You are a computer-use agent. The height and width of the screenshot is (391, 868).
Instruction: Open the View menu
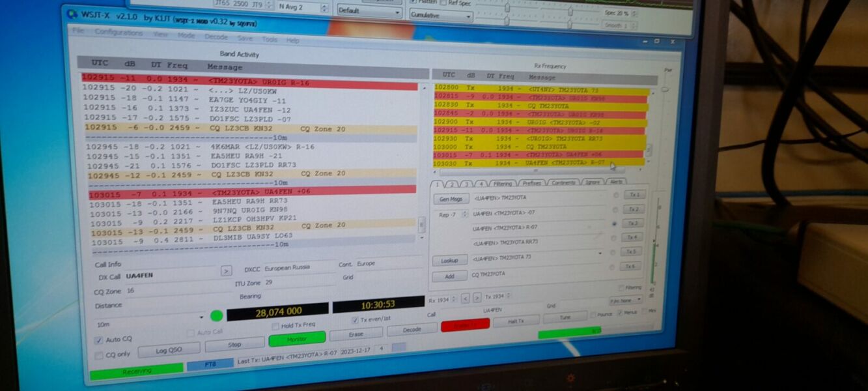point(160,34)
